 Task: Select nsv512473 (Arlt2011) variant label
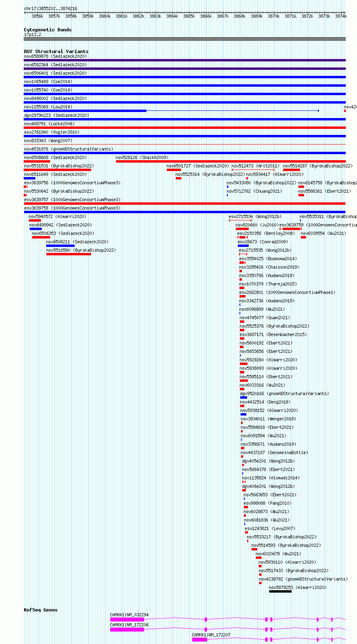pos(256,166)
